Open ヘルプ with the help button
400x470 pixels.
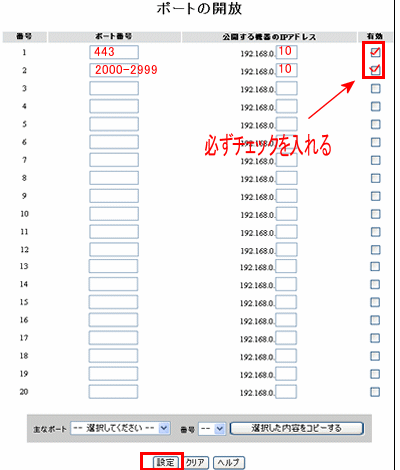228,463
